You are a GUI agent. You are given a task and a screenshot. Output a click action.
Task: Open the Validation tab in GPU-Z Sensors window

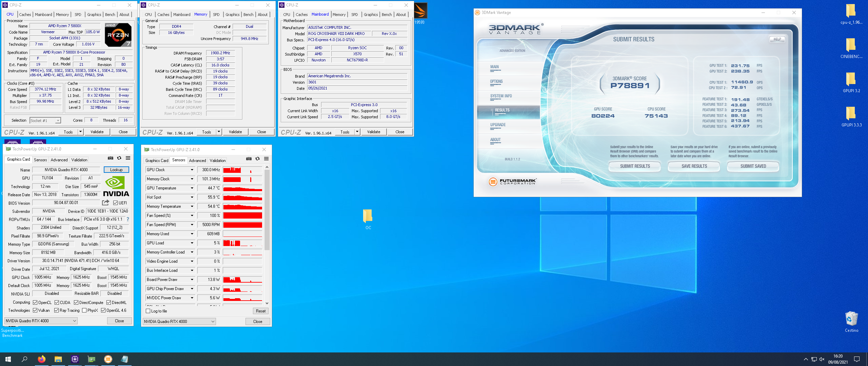tap(218, 161)
